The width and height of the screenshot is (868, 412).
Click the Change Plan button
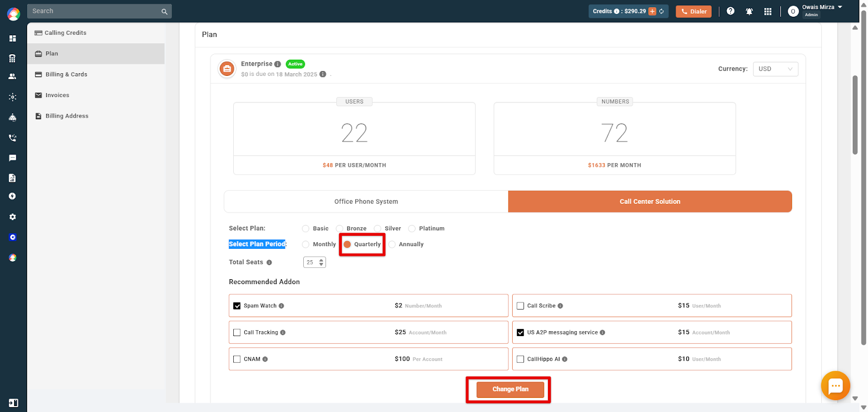coord(510,389)
